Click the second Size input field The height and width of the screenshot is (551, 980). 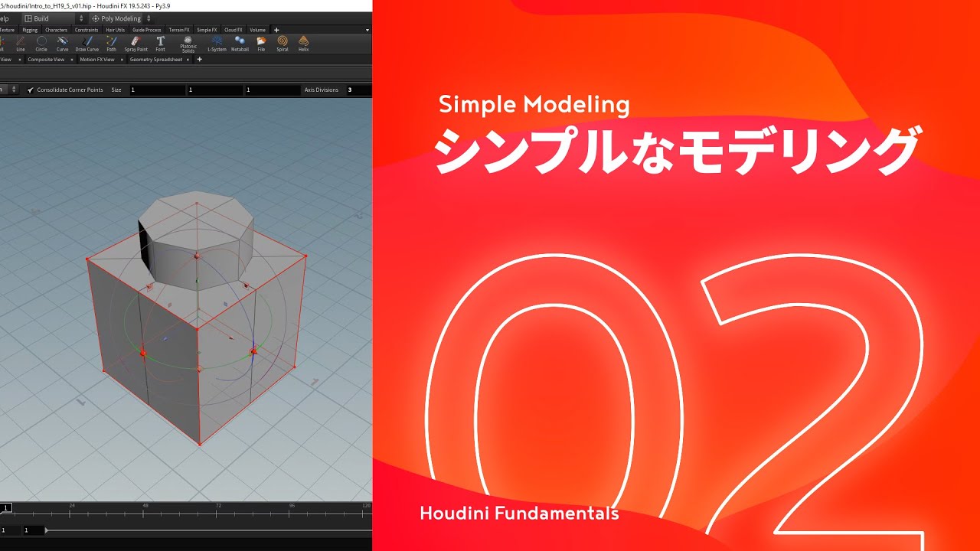[214, 90]
